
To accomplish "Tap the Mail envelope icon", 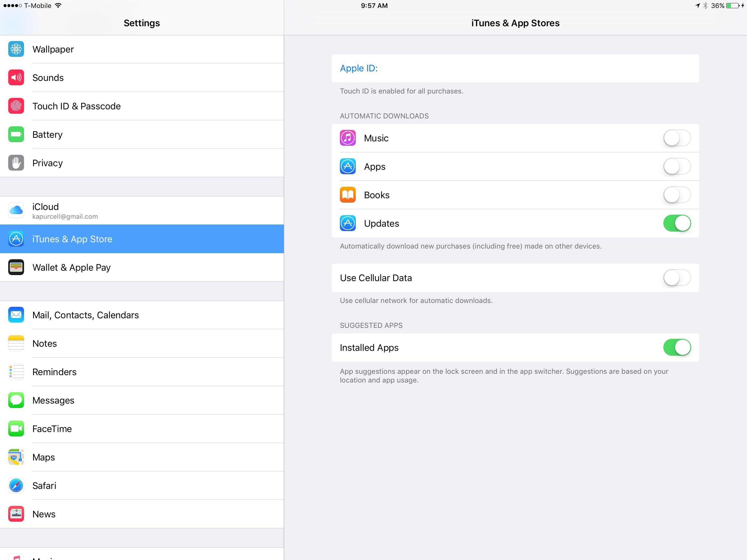I will [16, 315].
